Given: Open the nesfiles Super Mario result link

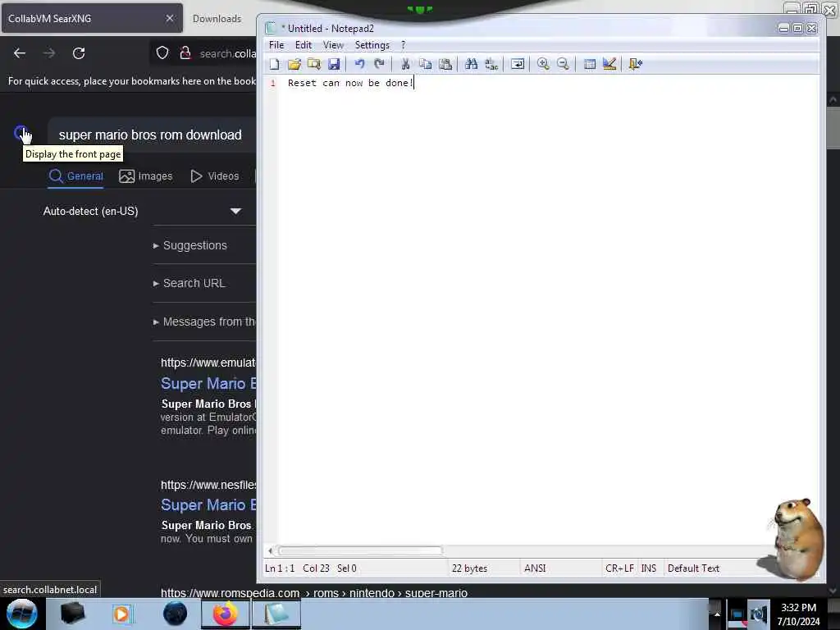Looking at the screenshot, I should [208, 505].
